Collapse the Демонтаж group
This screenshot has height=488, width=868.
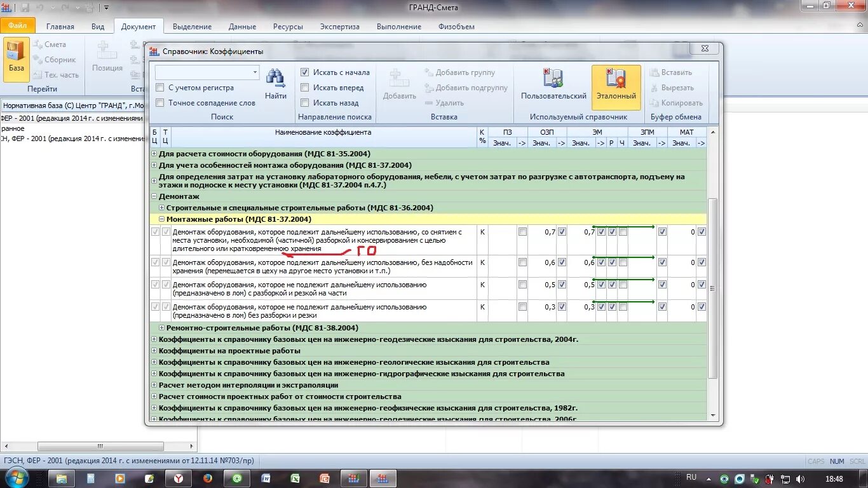point(154,196)
